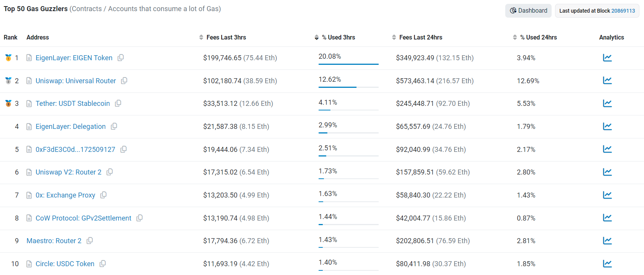Screen dimensions: 644x275
Task: Click the 4.11% usage progress bar
Action: [348, 110]
